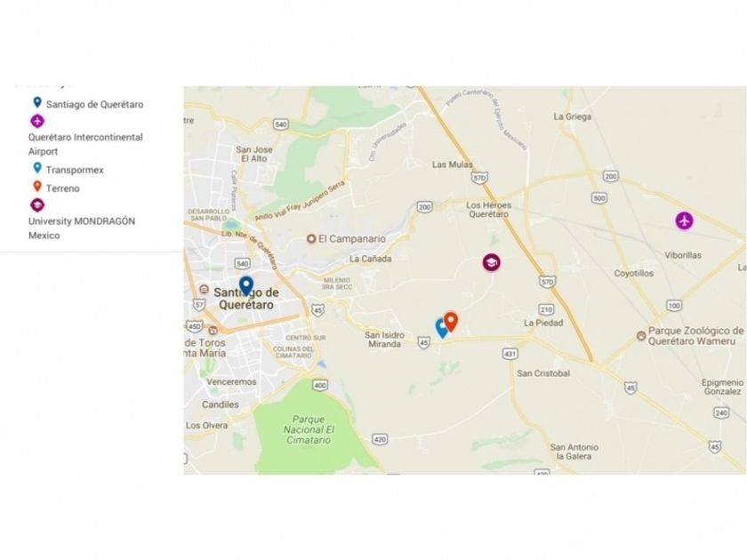This screenshot has width=747, height=560.
Task: Click the Los Olvera map label
Action: pyautogui.click(x=206, y=425)
